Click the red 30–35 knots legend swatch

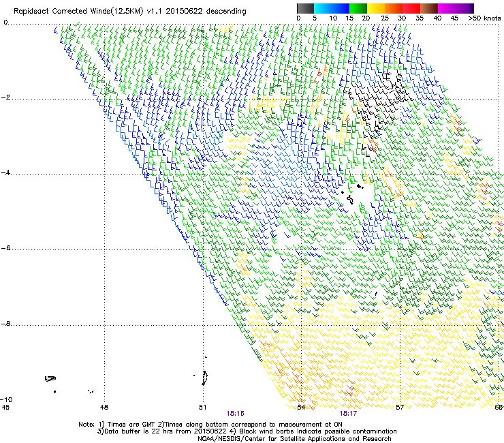click(411, 8)
